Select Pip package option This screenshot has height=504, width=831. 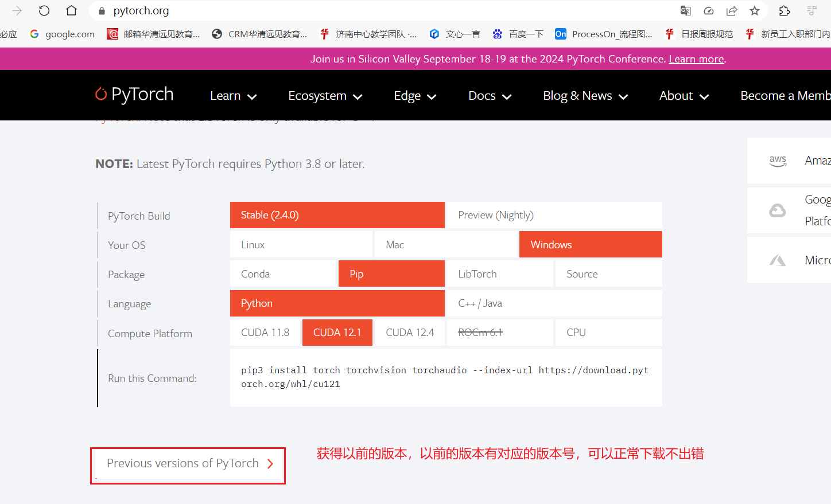point(391,274)
